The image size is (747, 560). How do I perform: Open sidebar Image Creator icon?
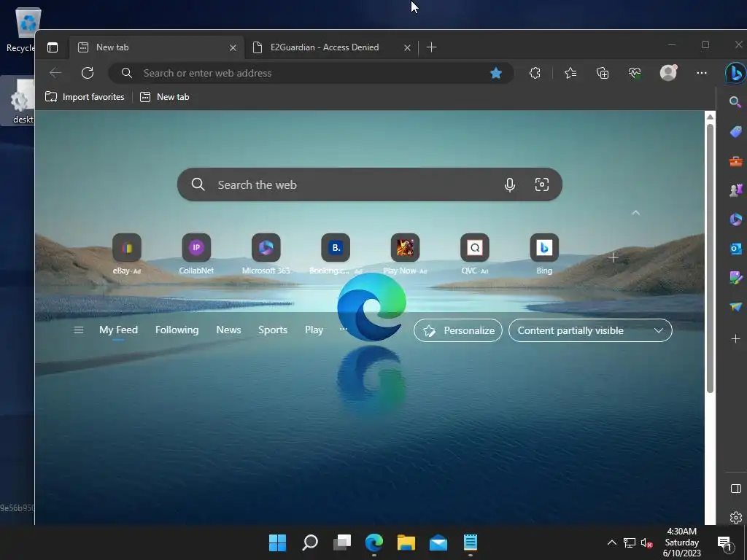pos(735,278)
